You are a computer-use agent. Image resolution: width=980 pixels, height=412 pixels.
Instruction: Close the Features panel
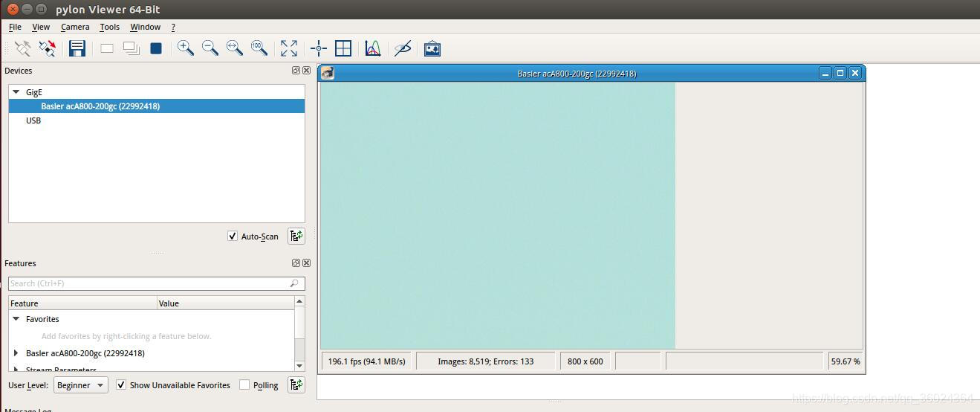[307, 263]
